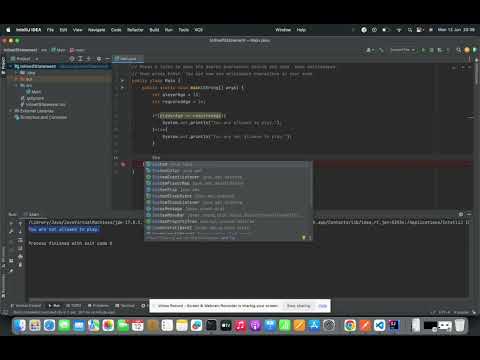The width and height of the screenshot is (480, 360).
Task: Select the Main tab in Run panel
Action: [32, 214]
